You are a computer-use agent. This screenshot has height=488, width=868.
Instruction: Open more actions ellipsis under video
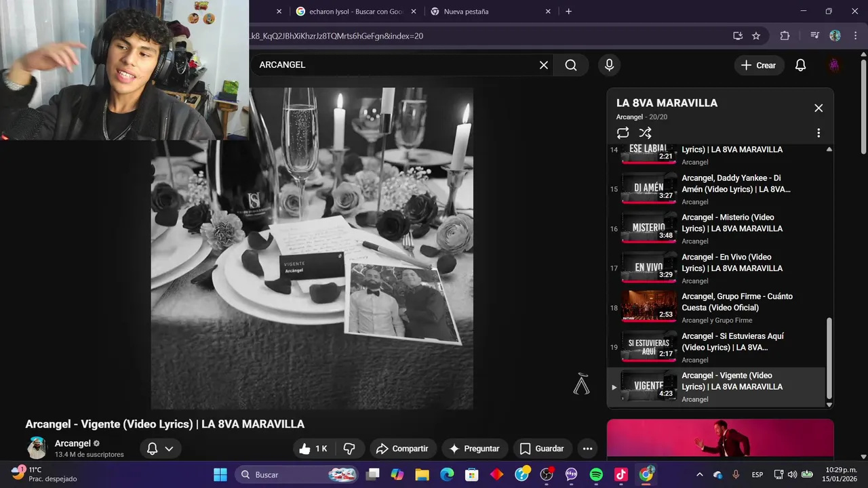coord(587,449)
